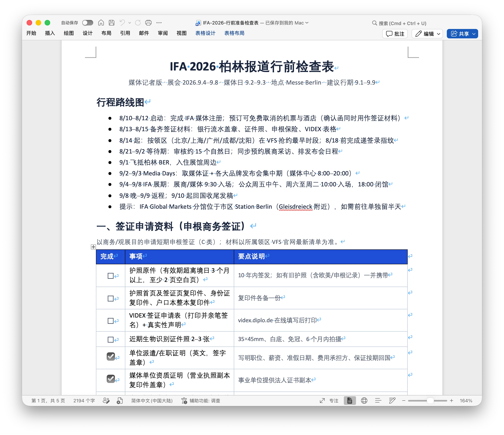504x435 pixels.
Task: Open the 表格设计 tab
Action: click(x=205, y=33)
